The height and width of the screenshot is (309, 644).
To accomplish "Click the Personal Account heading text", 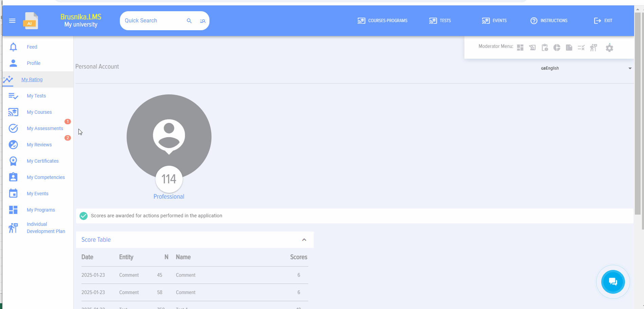I will click(x=97, y=67).
